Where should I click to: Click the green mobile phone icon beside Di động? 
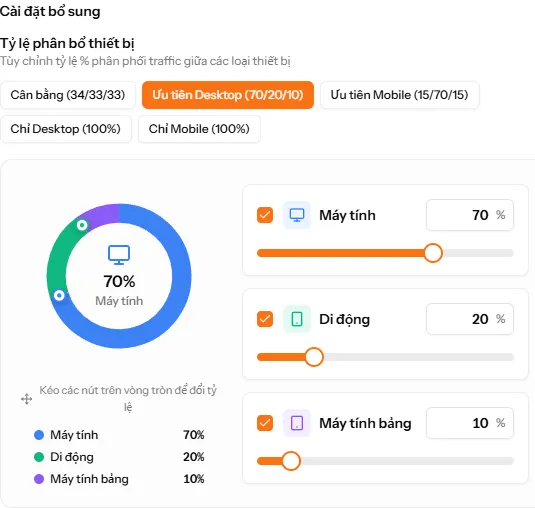[x=297, y=319]
